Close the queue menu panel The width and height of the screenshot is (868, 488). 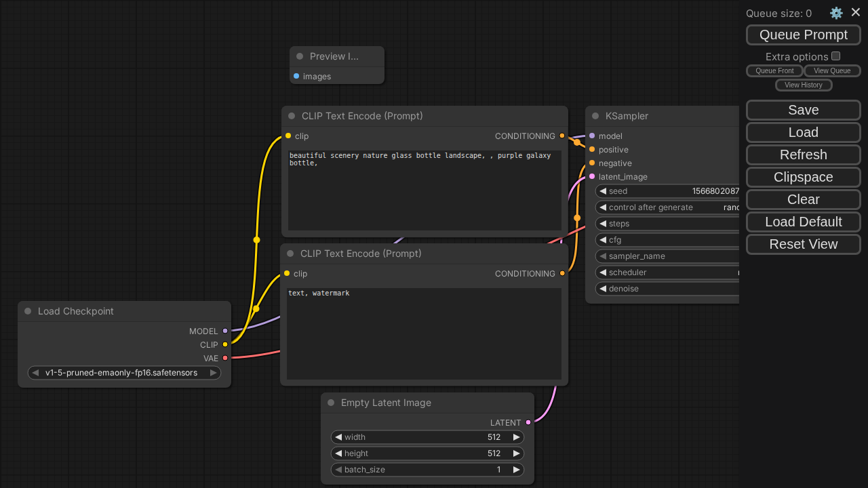tap(856, 12)
